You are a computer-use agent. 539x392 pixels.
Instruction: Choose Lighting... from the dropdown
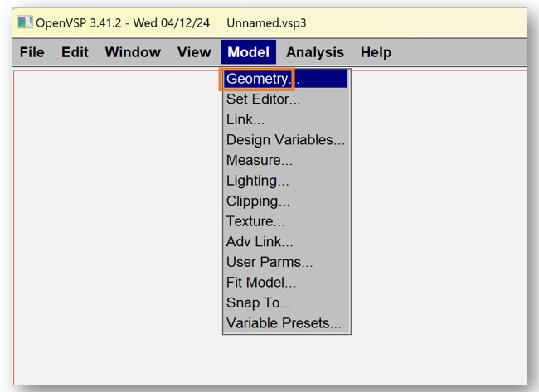(258, 181)
